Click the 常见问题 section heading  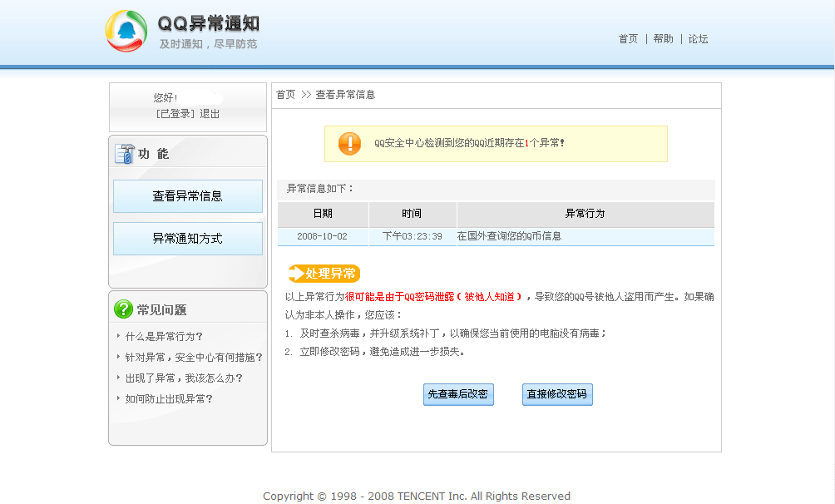161,310
